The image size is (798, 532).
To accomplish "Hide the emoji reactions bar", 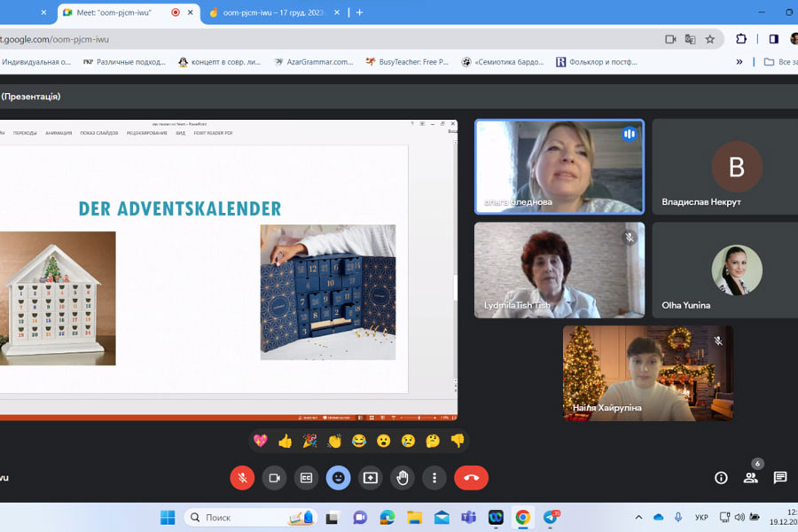I will click(338, 478).
